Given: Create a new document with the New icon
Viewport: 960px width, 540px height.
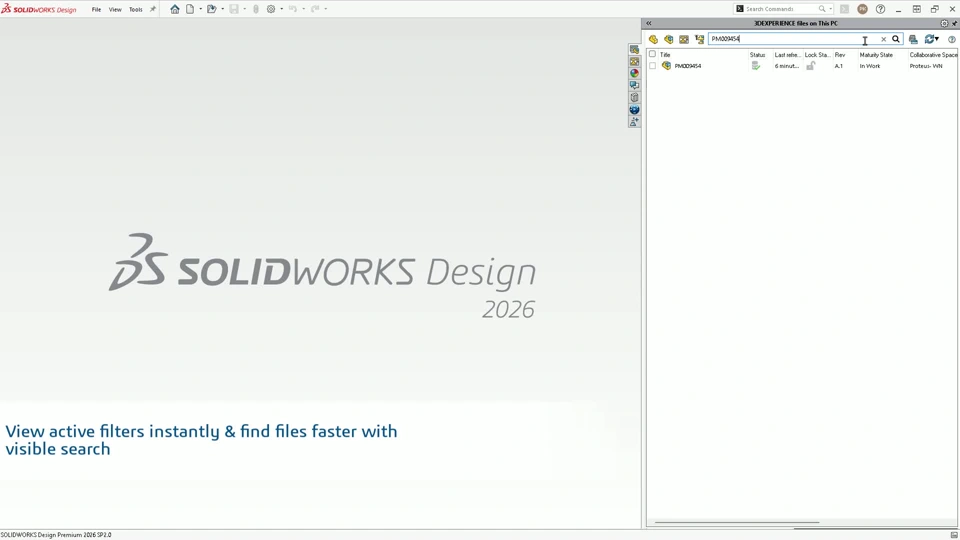Looking at the screenshot, I should [x=190, y=9].
